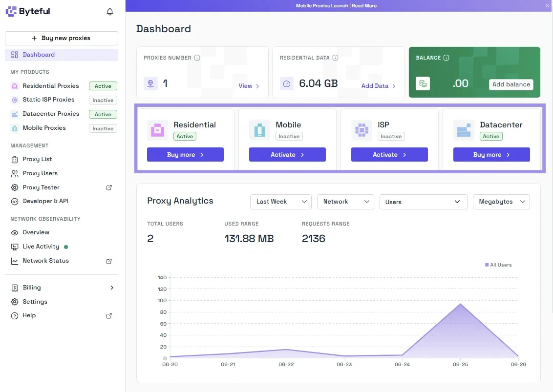The height and width of the screenshot is (392, 553).
Task: Open Proxy Tester external link icon
Action: click(109, 187)
